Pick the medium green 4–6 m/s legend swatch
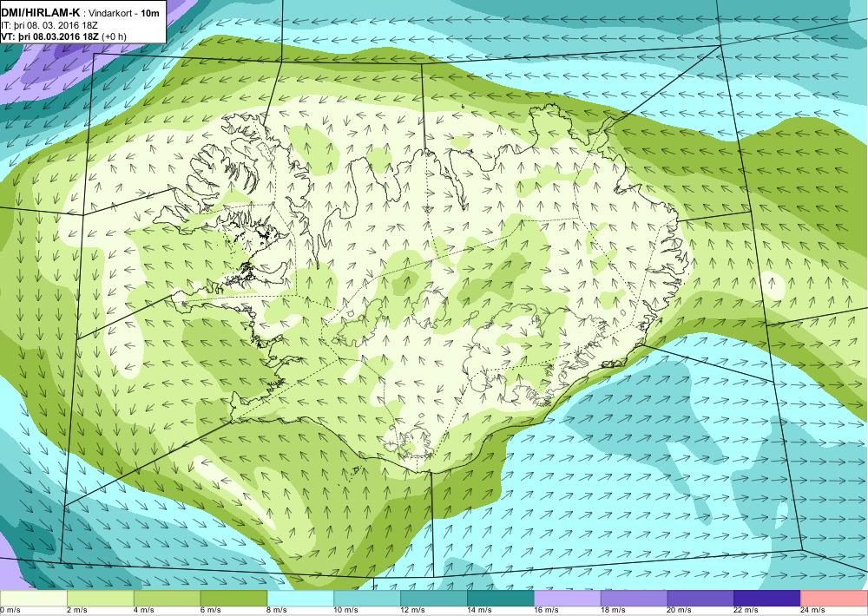This screenshot has height=616, width=868. [168, 599]
